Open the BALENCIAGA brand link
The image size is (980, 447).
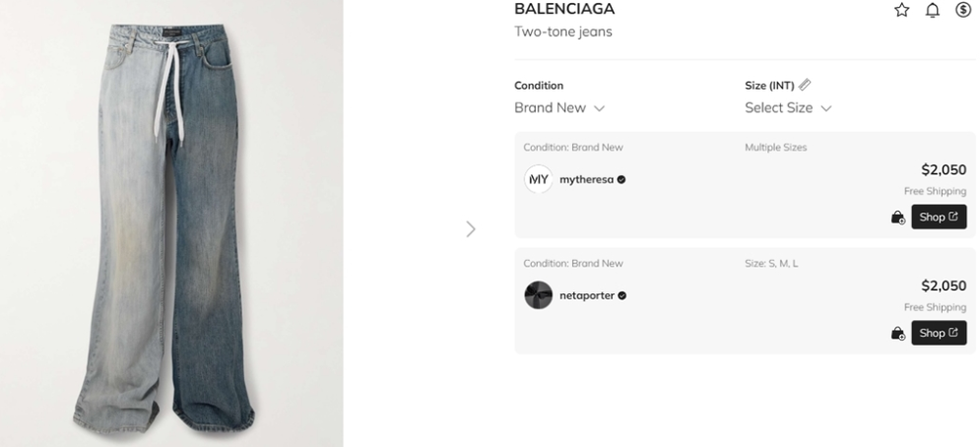click(564, 10)
